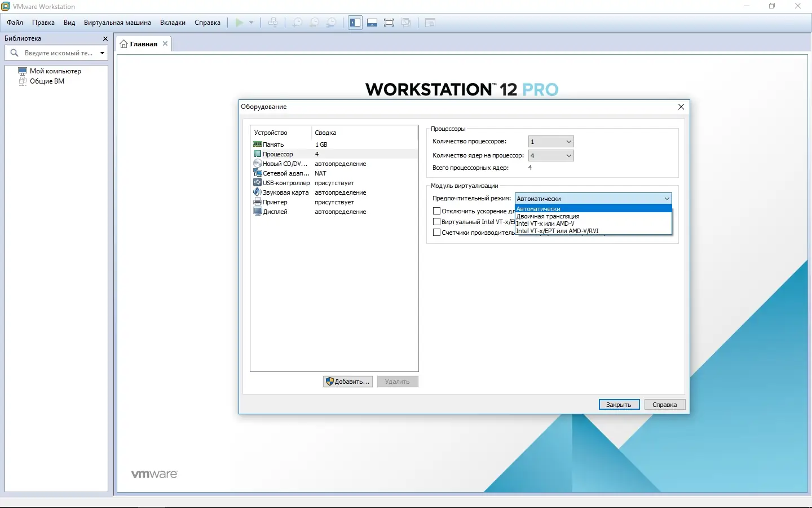Click the home icon on Главная tab
Screen dimensions: 812x508
[x=124, y=44]
